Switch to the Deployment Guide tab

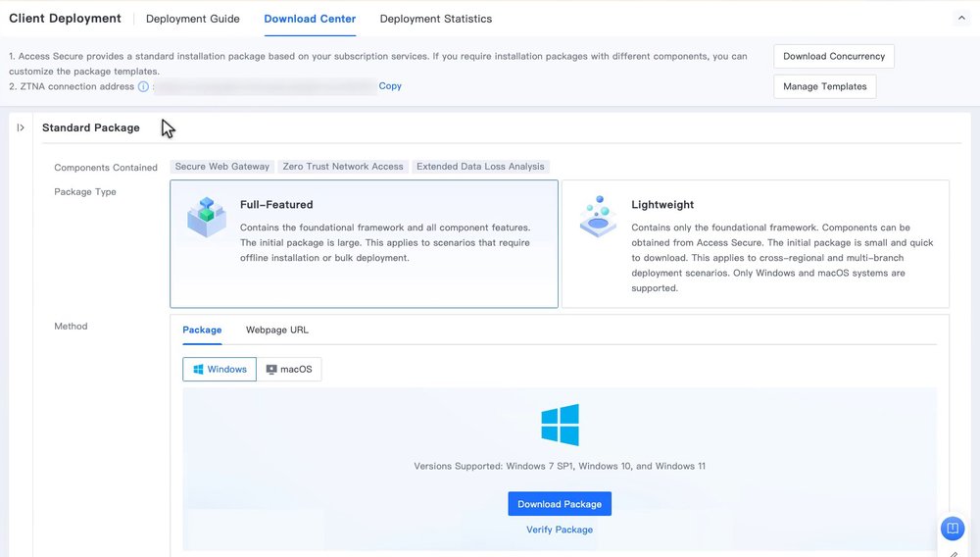(192, 19)
